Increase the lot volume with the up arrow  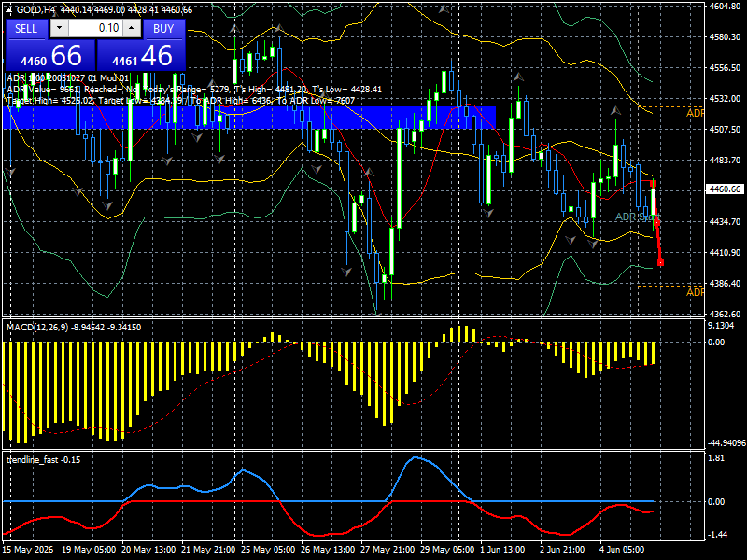coord(132,29)
